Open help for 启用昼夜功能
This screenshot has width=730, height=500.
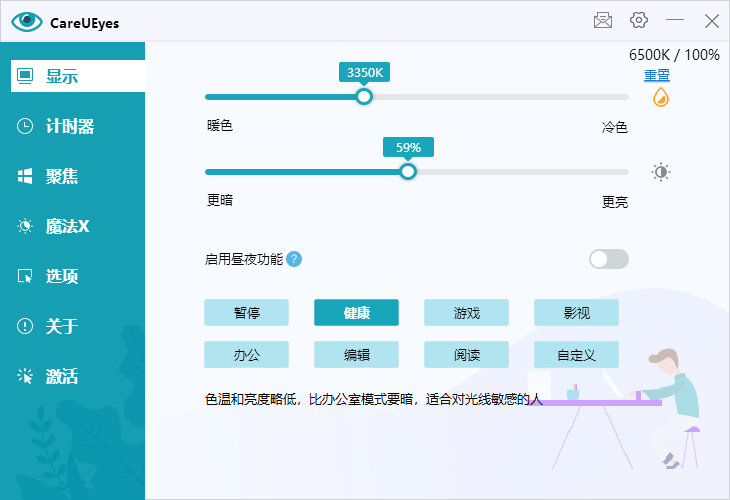point(294,259)
